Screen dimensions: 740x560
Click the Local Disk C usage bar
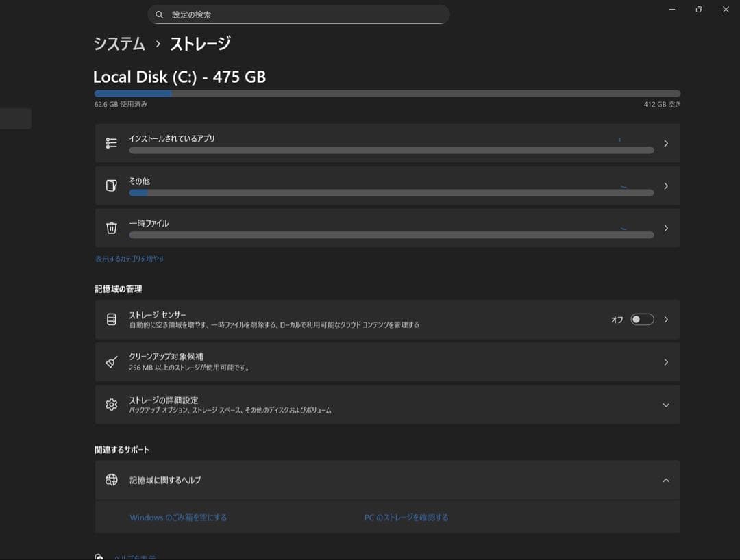coord(387,93)
